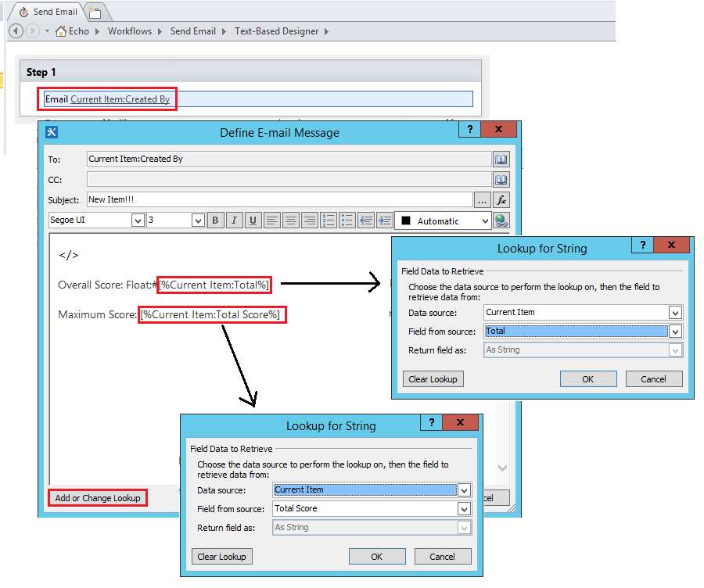Click the fx function icon beside Subject
The width and height of the screenshot is (704, 588).
tap(501, 199)
